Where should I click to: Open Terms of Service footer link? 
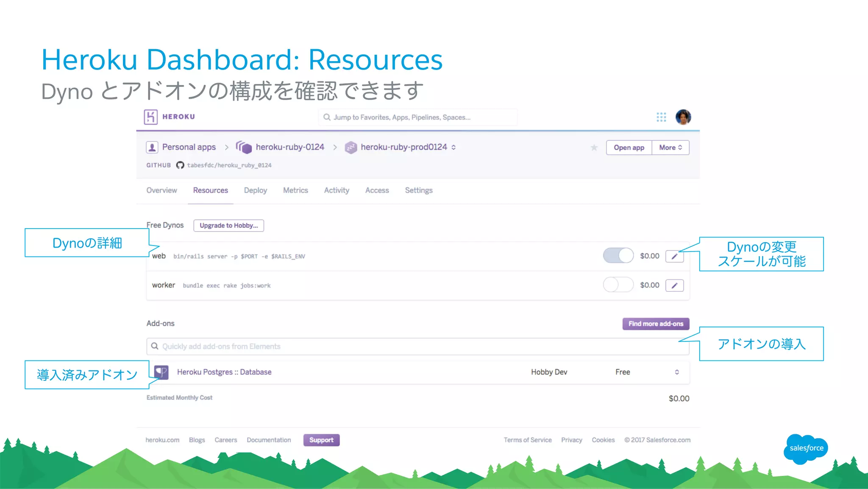coord(528,440)
